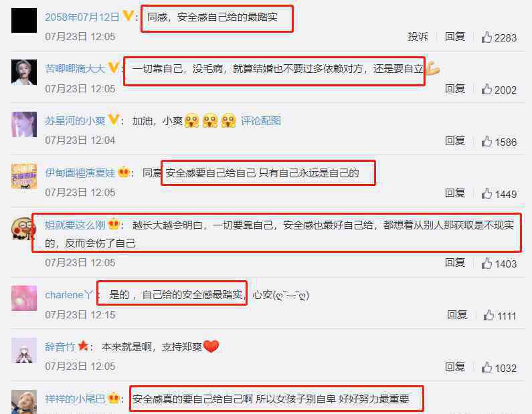Image resolution: width=532 pixels, height=414 pixels.
Task: Click avatar of user 辞音竹
Action: click(23, 350)
